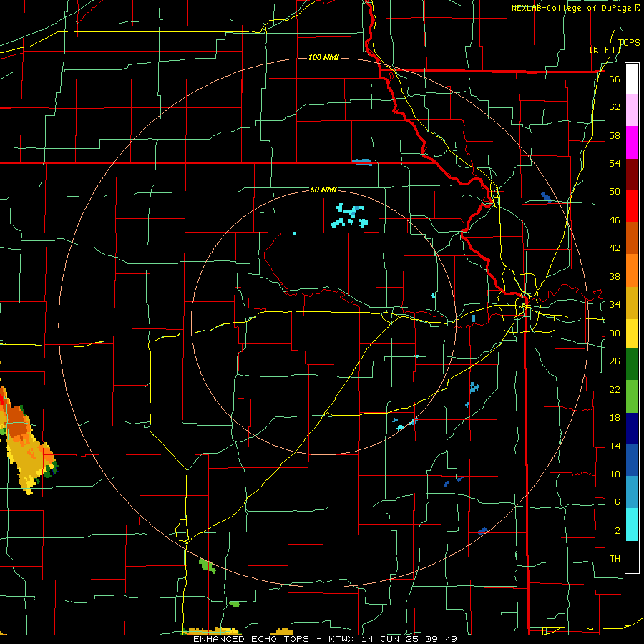
Task: Click the 'NEXLAB-College of DuPage' text
Action: [x=572, y=8]
